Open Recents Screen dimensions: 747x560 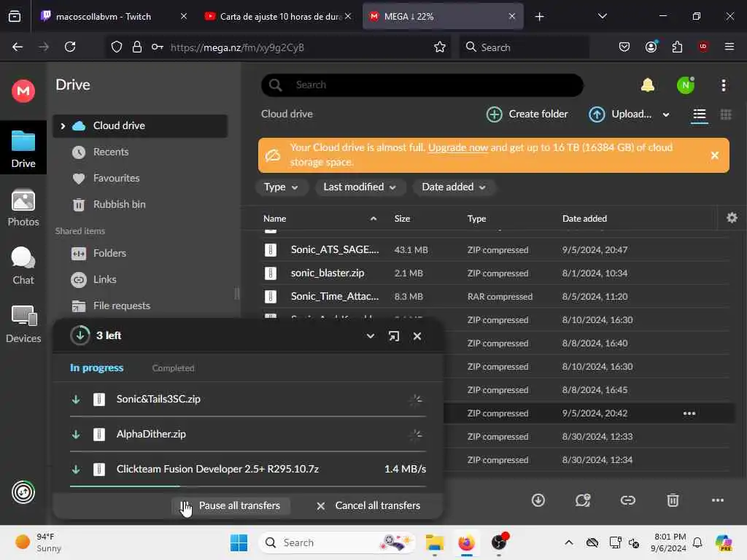111,152
